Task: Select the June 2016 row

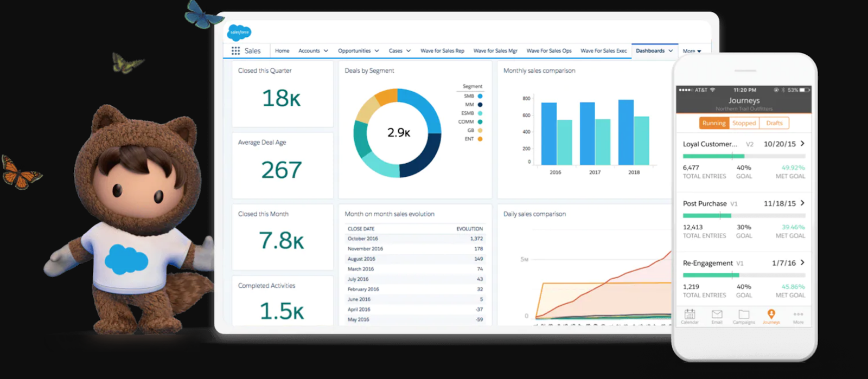Action: (x=415, y=299)
